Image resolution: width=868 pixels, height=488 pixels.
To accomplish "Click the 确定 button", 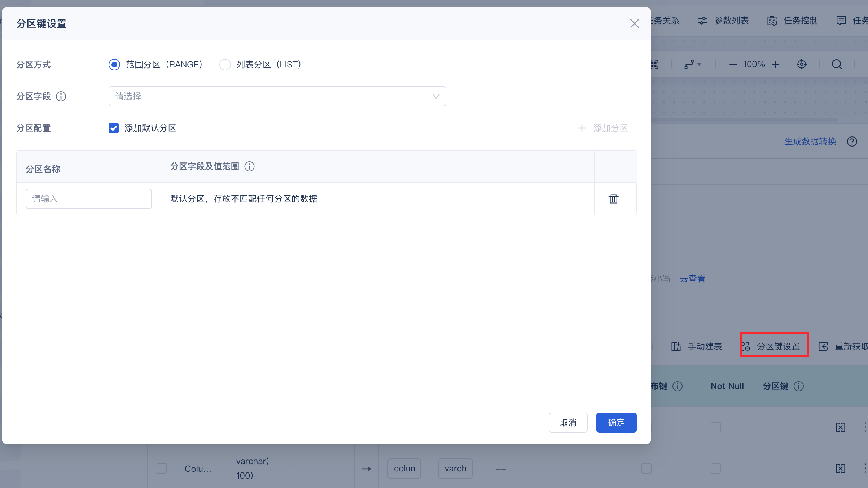I will [616, 422].
